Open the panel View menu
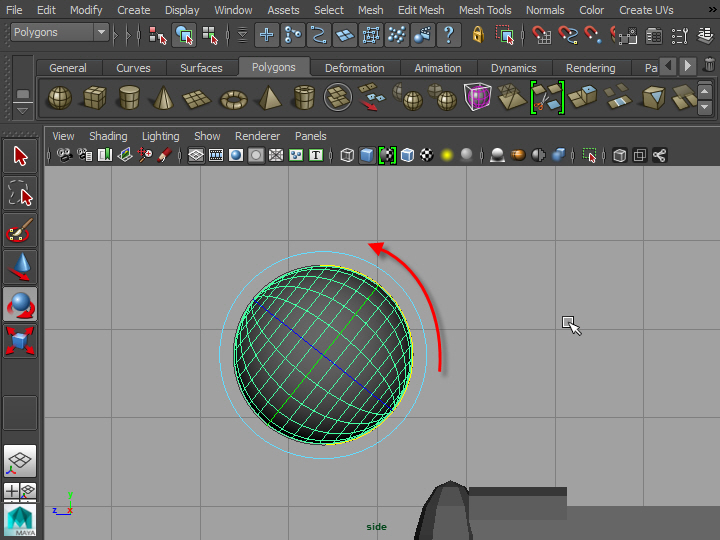The height and width of the screenshot is (540, 720). 63,136
